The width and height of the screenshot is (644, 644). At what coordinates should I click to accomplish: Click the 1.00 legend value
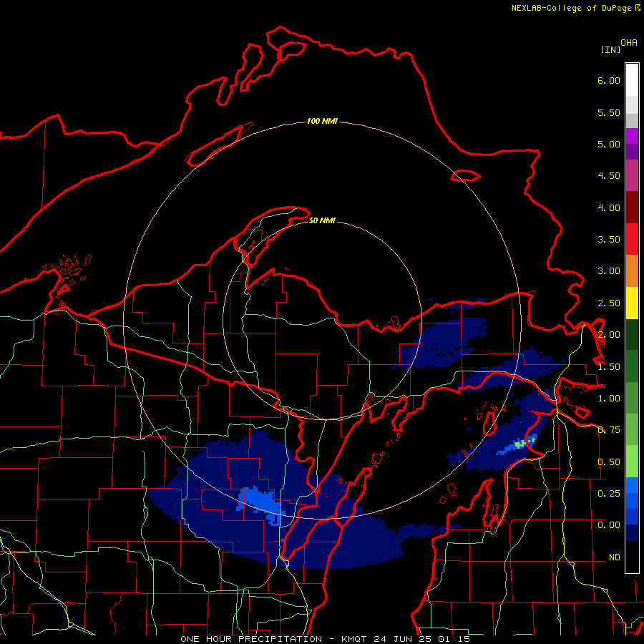pyautogui.click(x=609, y=399)
